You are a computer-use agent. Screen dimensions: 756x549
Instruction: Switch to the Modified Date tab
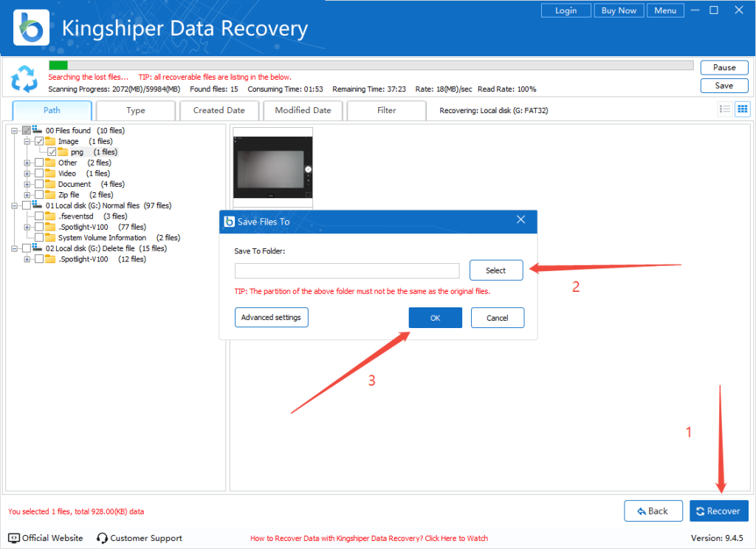point(303,111)
